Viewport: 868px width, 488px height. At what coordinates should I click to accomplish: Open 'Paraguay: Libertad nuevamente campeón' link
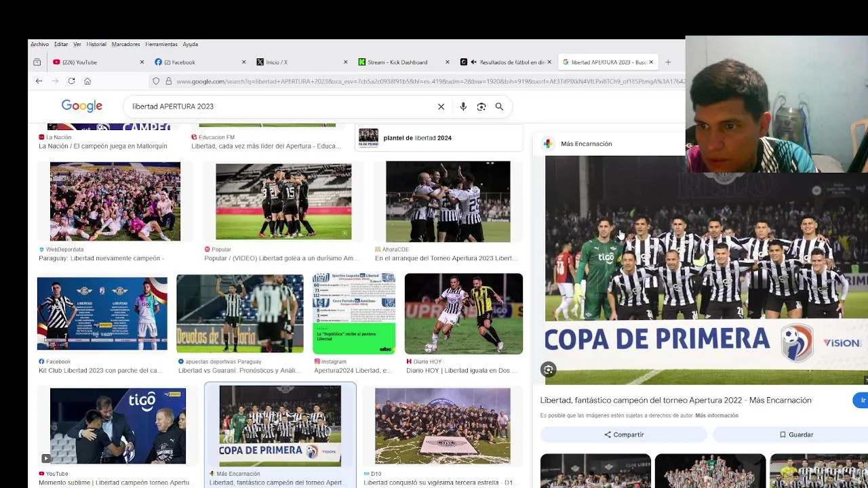[101, 258]
